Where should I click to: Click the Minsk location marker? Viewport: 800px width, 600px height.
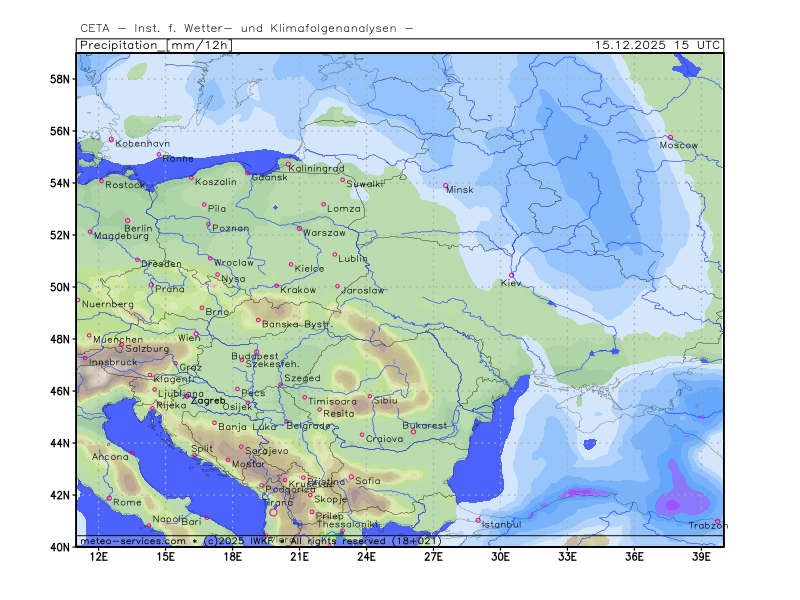(x=446, y=185)
